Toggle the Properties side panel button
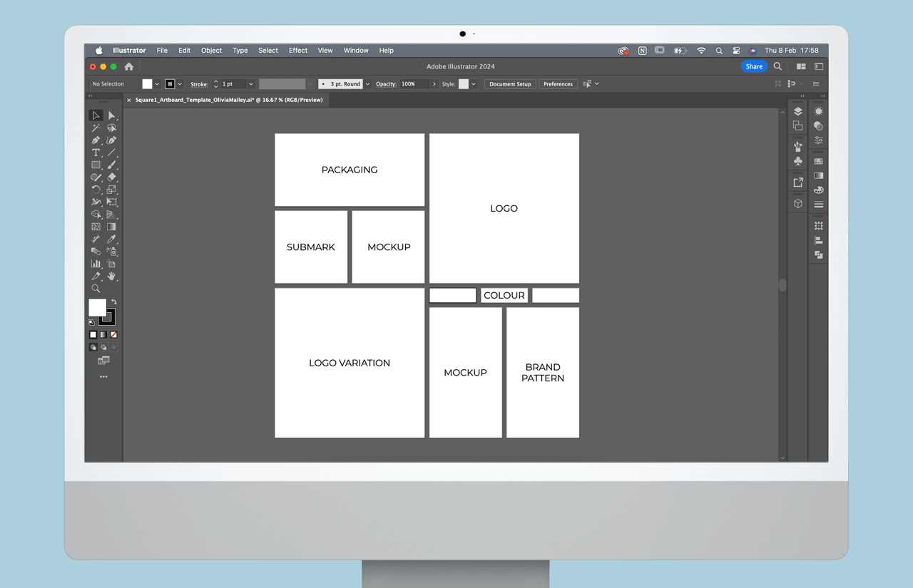The image size is (913, 588). pyautogui.click(x=819, y=66)
